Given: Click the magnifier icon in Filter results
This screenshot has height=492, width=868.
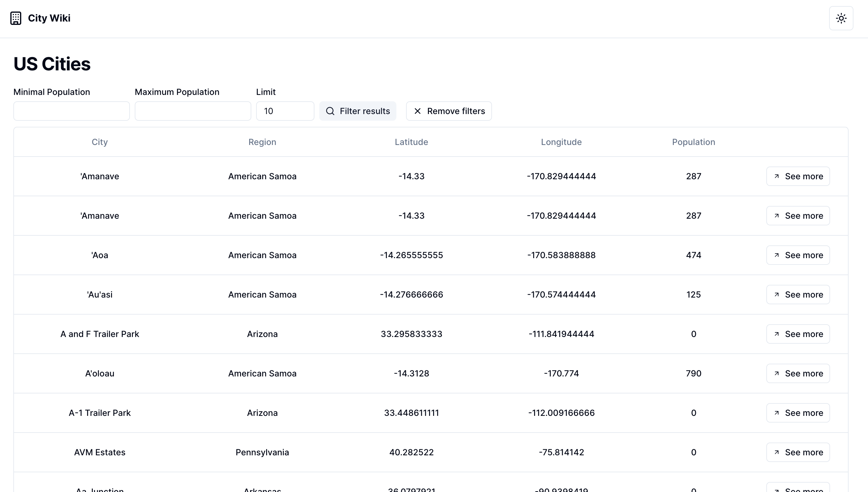Looking at the screenshot, I should click(330, 111).
